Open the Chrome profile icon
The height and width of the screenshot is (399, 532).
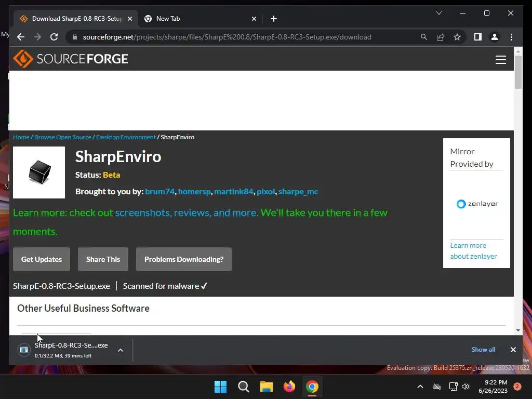[x=495, y=37]
